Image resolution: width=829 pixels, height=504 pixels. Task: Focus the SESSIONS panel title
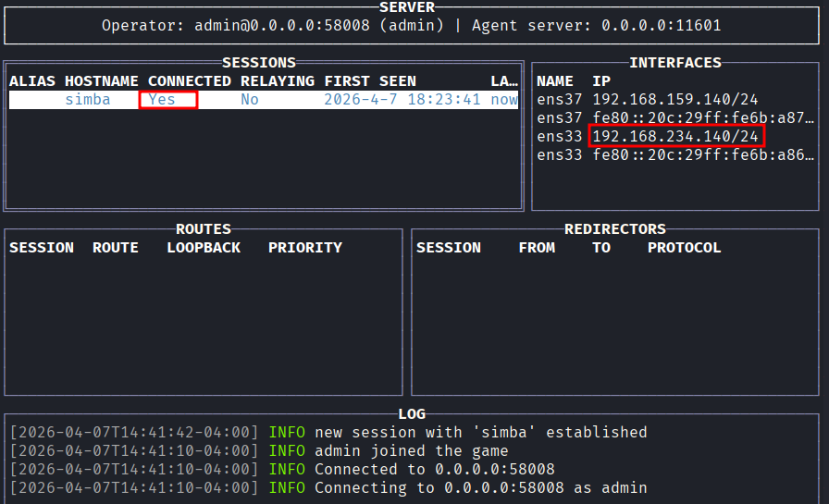tap(259, 63)
